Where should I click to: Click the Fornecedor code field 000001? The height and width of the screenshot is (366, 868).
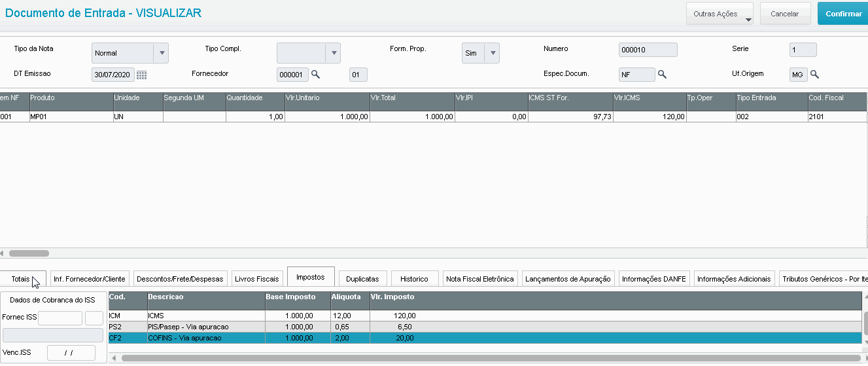point(292,75)
